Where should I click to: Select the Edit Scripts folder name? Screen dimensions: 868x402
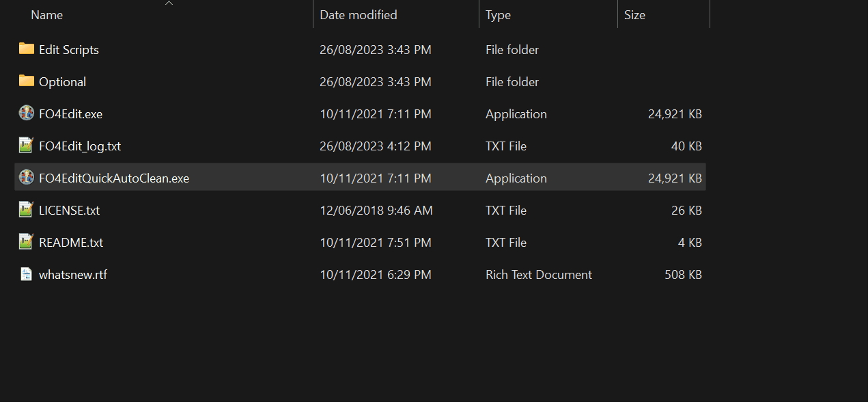coord(69,50)
